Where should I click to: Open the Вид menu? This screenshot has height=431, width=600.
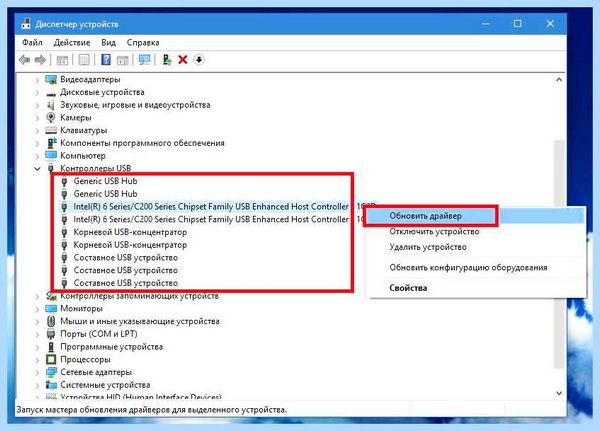tap(108, 42)
